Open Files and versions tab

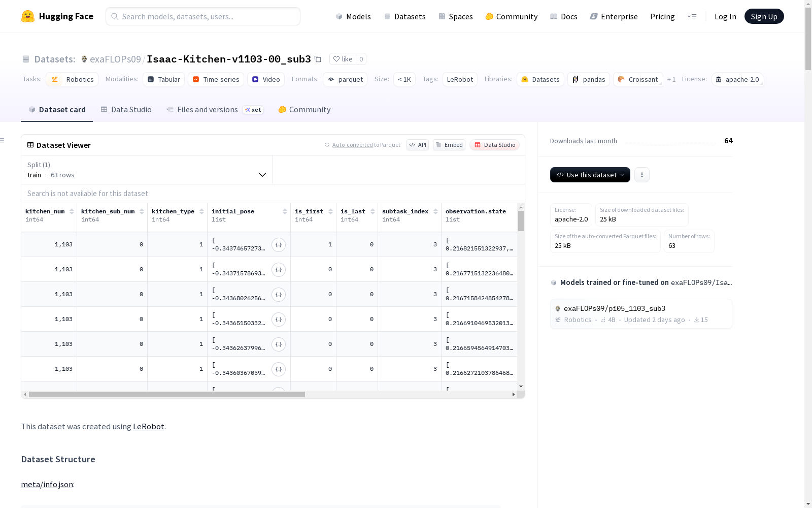(215, 109)
